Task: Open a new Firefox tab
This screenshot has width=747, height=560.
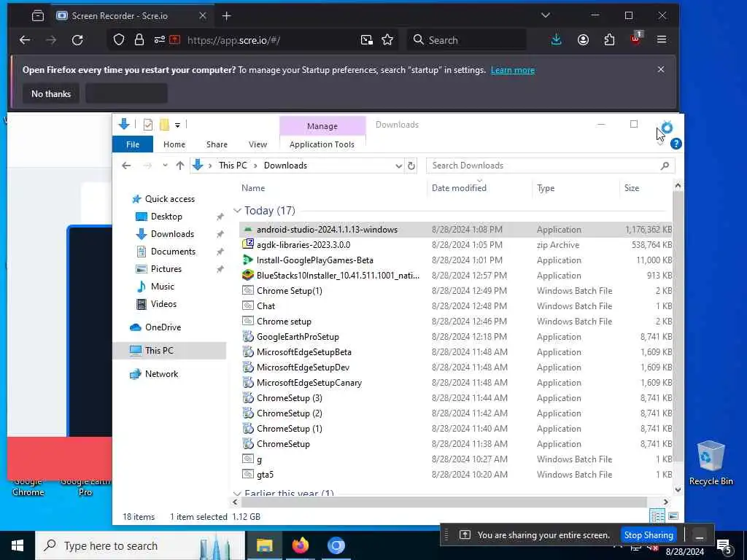Action: tap(226, 16)
